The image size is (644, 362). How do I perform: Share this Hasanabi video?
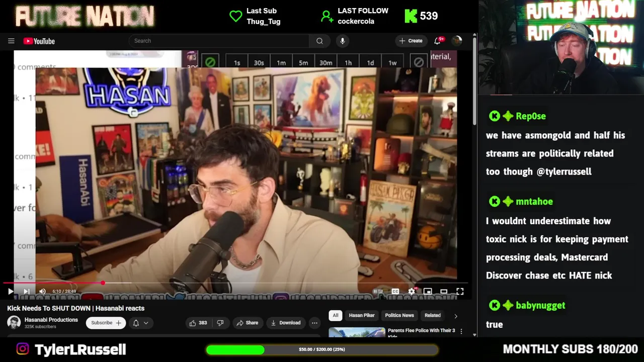tap(247, 323)
